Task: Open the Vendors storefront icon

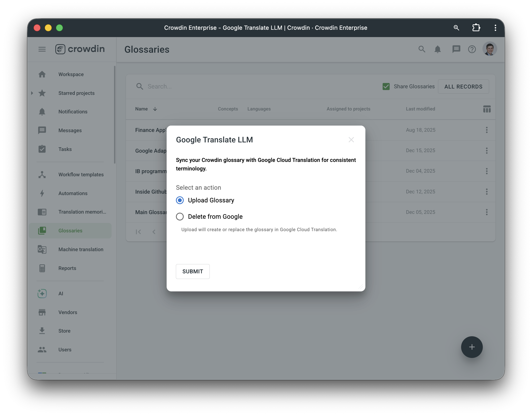Action: pos(42,312)
